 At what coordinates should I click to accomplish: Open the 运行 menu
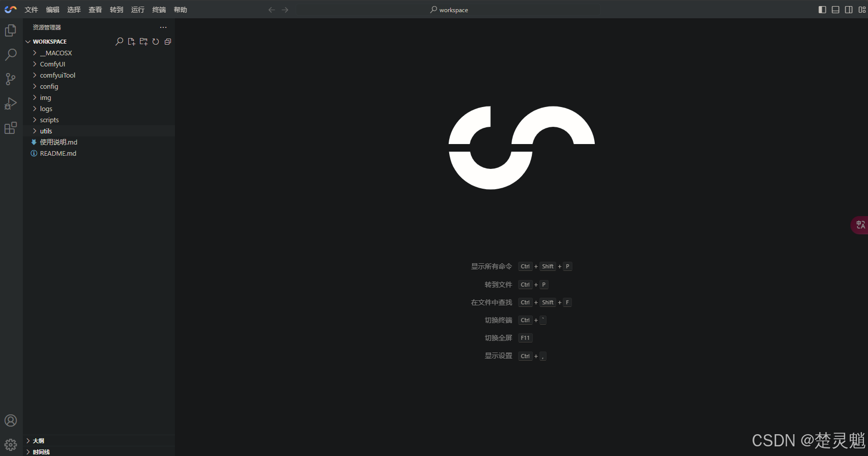(138, 10)
